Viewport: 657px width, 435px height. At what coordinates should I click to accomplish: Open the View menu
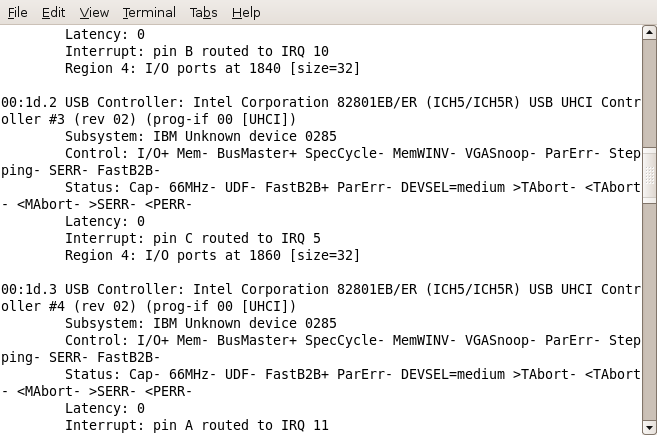(x=94, y=13)
